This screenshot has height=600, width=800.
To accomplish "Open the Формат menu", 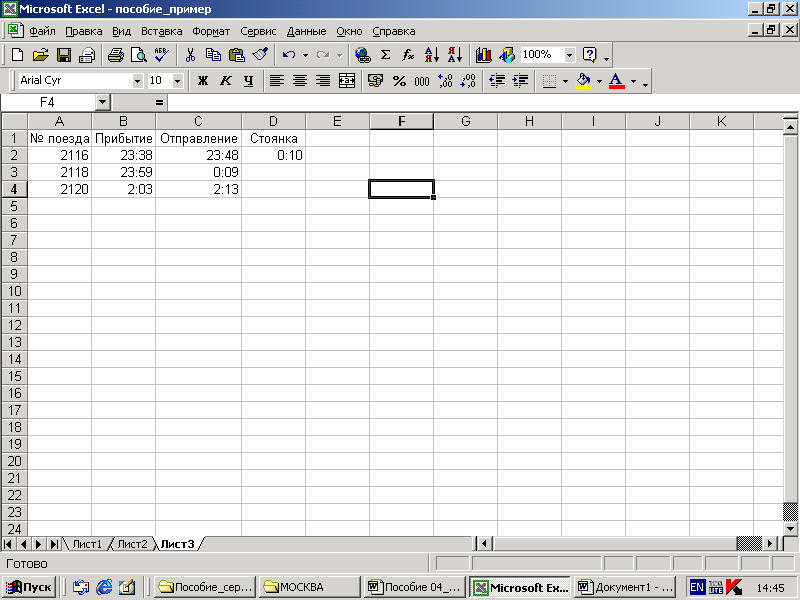I will (211, 31).
